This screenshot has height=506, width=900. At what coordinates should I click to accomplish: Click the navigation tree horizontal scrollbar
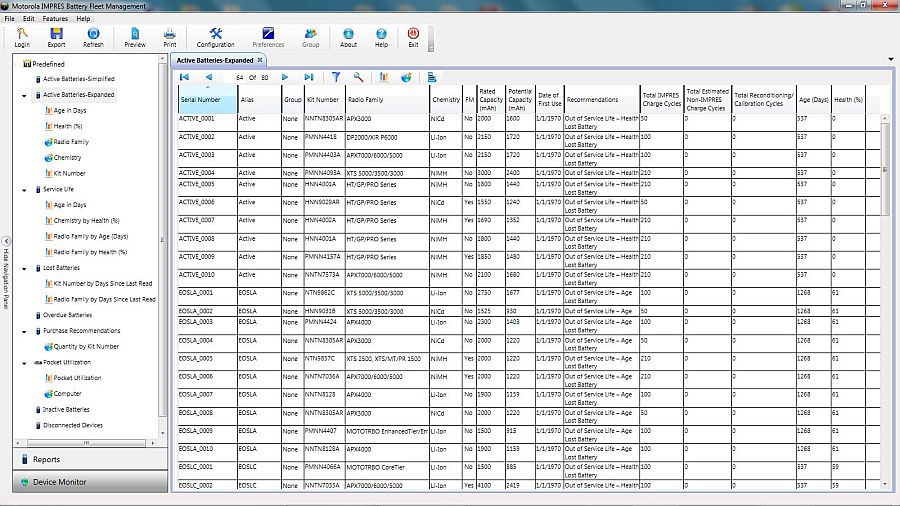click(x=86, y=443)
